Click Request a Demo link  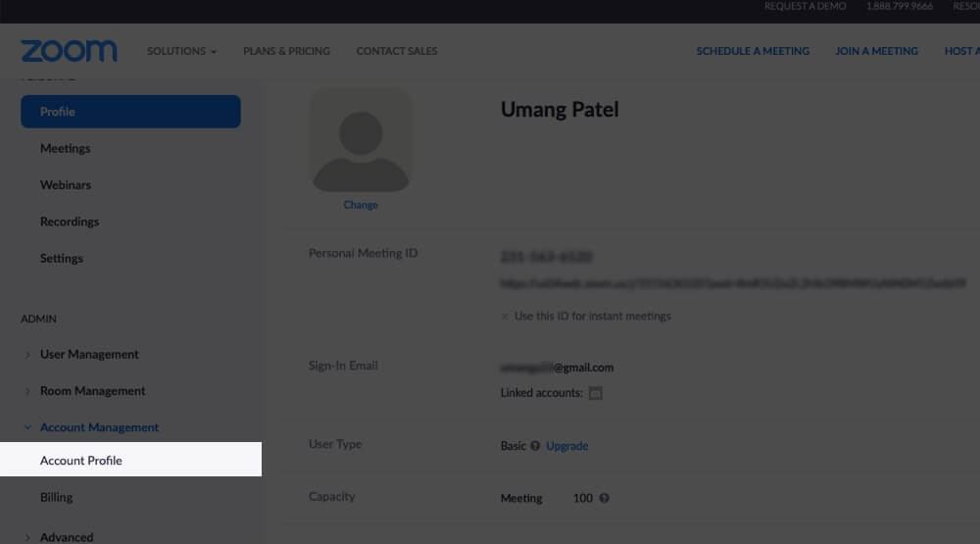coord(805,6)
